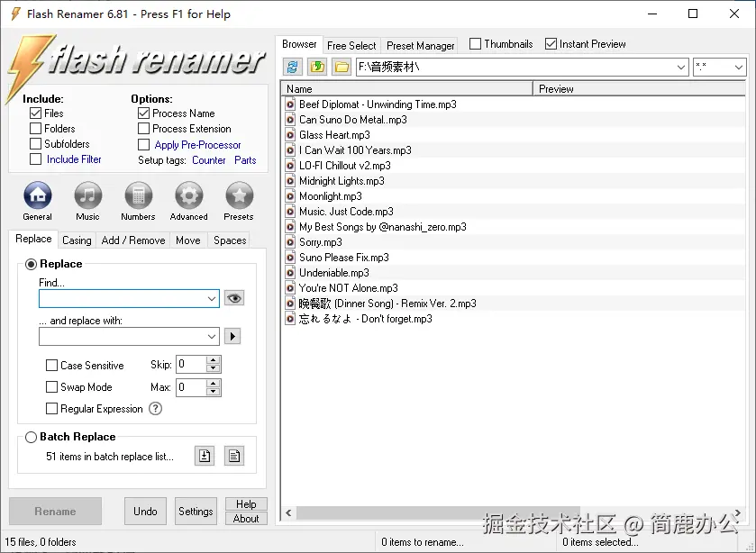Switch to the Add / Remove tab

(x=133, y=240)
